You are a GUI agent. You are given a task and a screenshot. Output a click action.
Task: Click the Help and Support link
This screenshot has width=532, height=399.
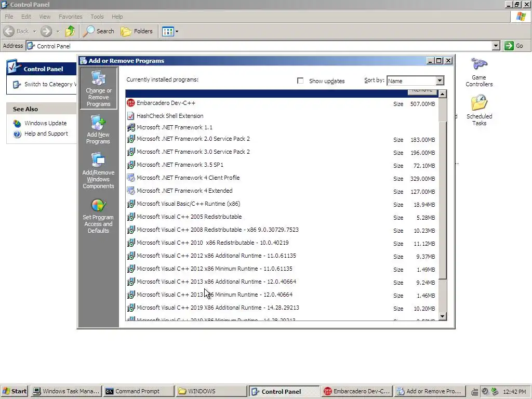click(x=46, y=134)
